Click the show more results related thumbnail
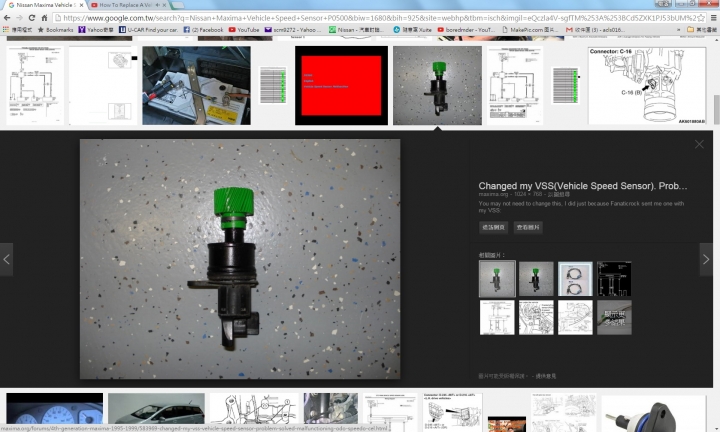 tap(614, 318)
